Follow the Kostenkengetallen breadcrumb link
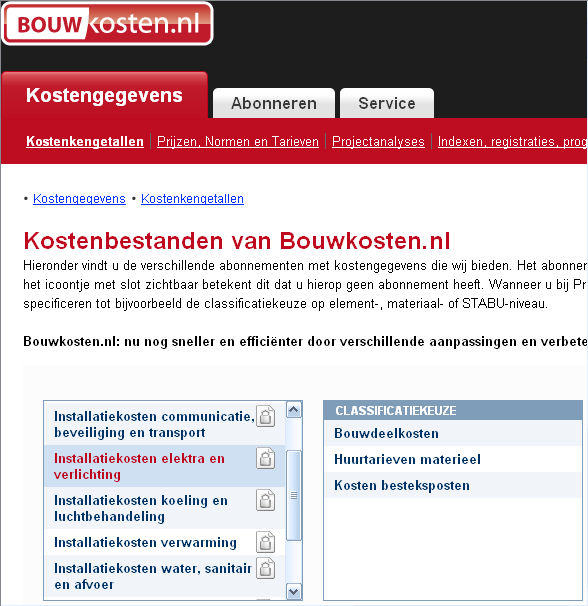Image resolution: width=588 pixels, height=606 pixels. pyautogui.click(x=192, y=199)
